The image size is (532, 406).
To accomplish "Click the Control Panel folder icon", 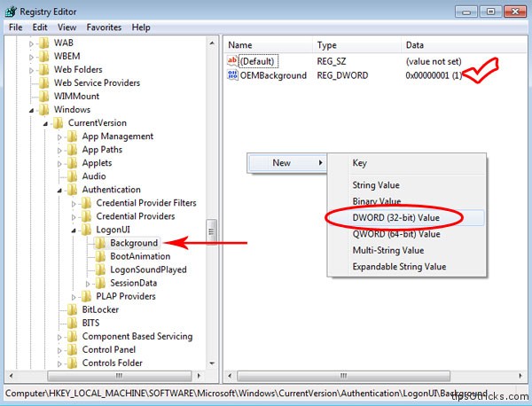I will click(73, 349).
